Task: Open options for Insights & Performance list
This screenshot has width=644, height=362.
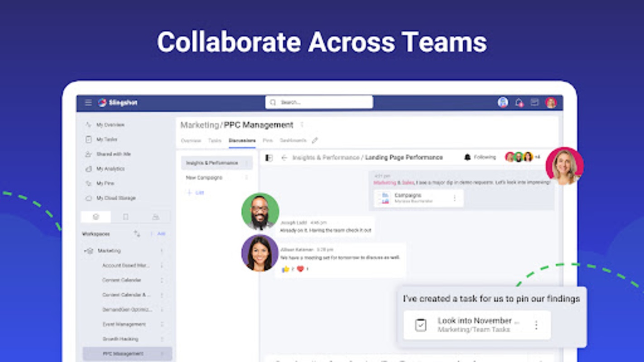Action: (x=247, y=163)
